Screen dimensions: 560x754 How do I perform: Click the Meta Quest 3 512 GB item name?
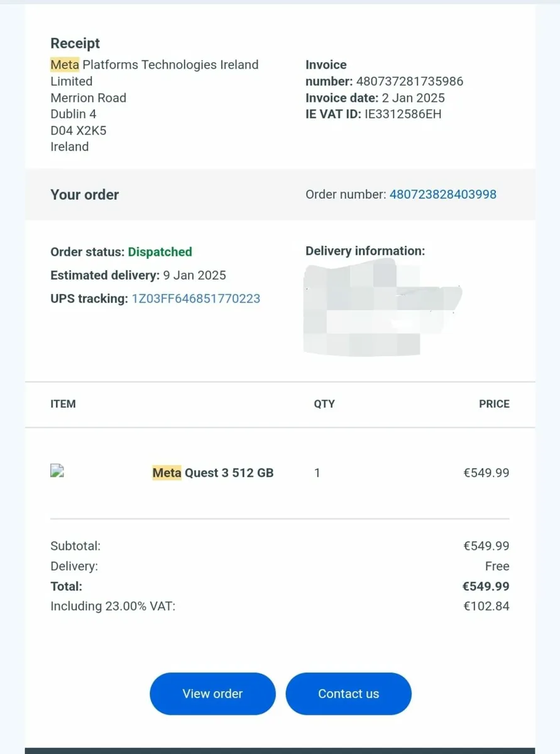tap(213, 473)
